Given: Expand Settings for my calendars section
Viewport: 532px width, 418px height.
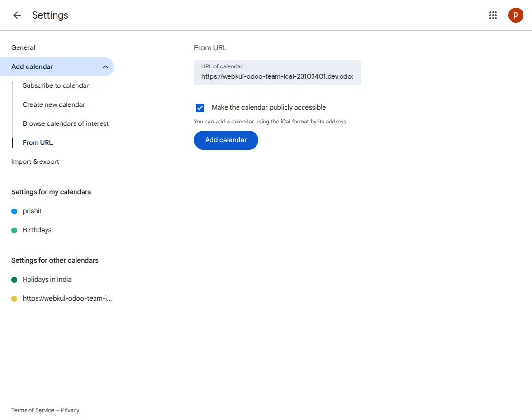Looking at the screenshot, I should 51,192.
